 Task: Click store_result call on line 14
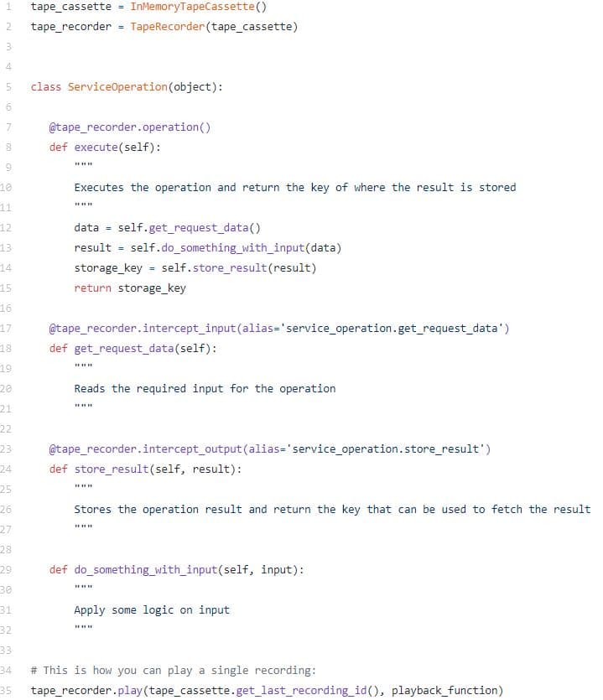230,268
